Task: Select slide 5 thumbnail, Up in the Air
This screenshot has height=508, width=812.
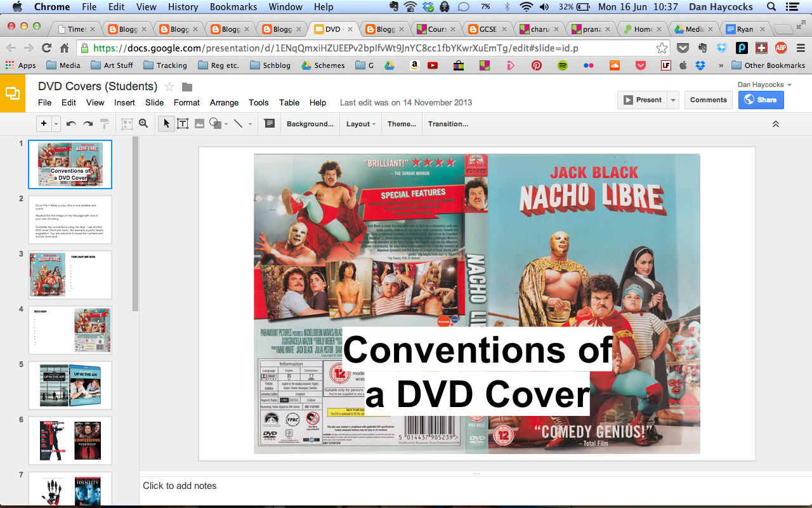Action: pos(70,385)
